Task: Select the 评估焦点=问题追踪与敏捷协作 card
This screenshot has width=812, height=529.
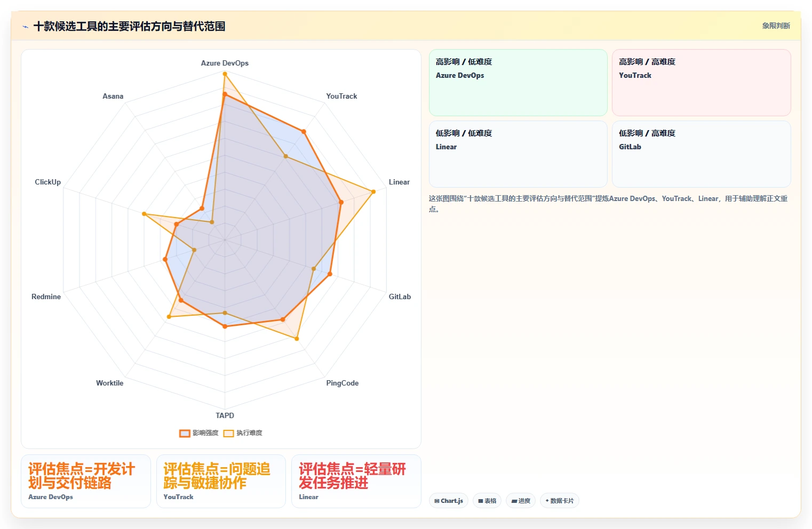Action: [x=221, y=481]
